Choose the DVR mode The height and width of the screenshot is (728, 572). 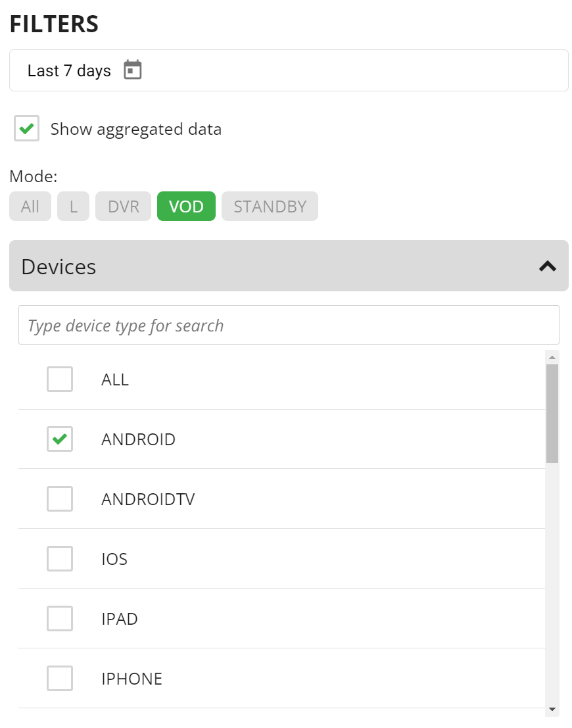pos(124,206)
